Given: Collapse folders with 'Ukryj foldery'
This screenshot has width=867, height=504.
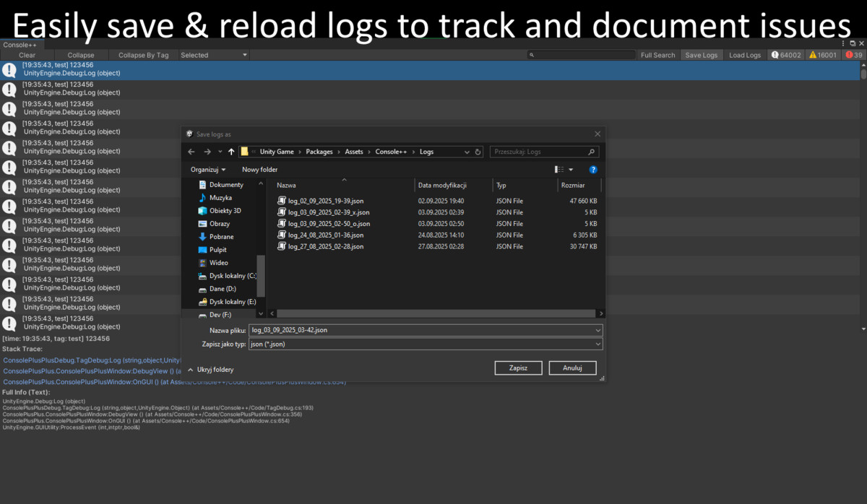Looking at the screenshot, I should [210, 370].
